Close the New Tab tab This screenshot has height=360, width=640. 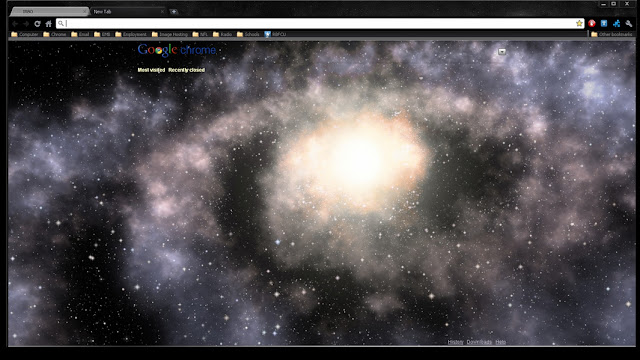[162, 11]
